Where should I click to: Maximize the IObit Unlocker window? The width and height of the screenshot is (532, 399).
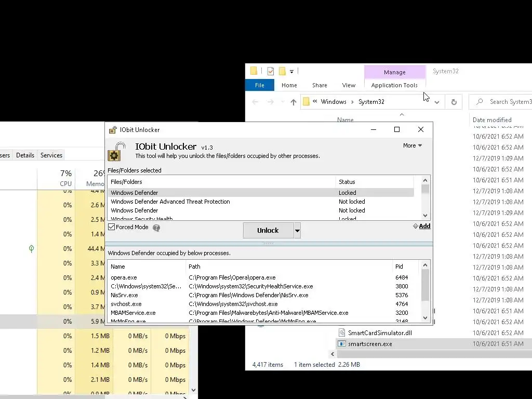[397, 129]
